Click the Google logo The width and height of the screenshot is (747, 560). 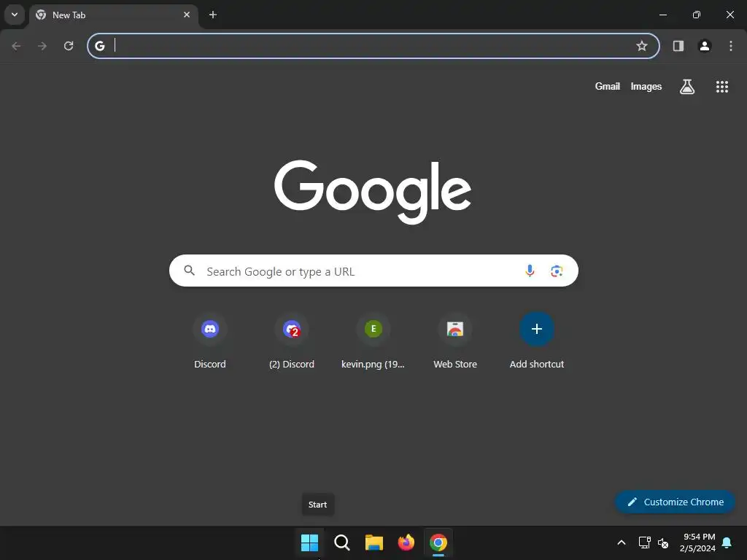click(x=373, y=192)
